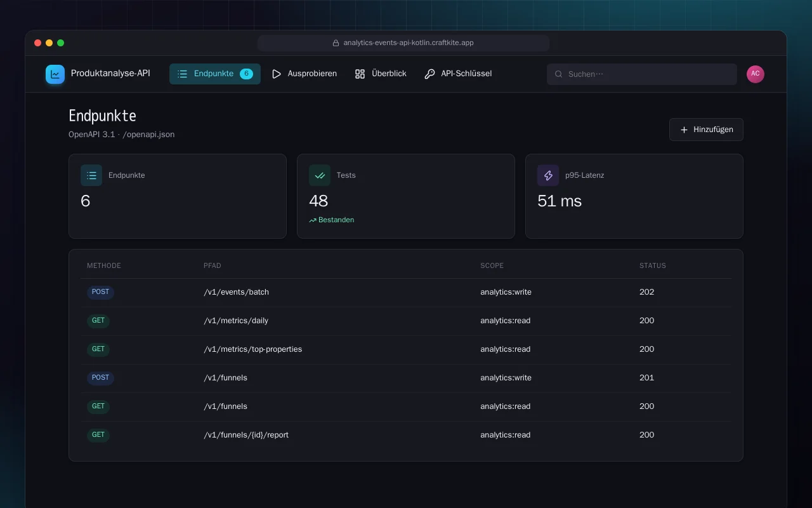Click the 48 tests value
Screen dimensions: 812x508
pos(318,201)
